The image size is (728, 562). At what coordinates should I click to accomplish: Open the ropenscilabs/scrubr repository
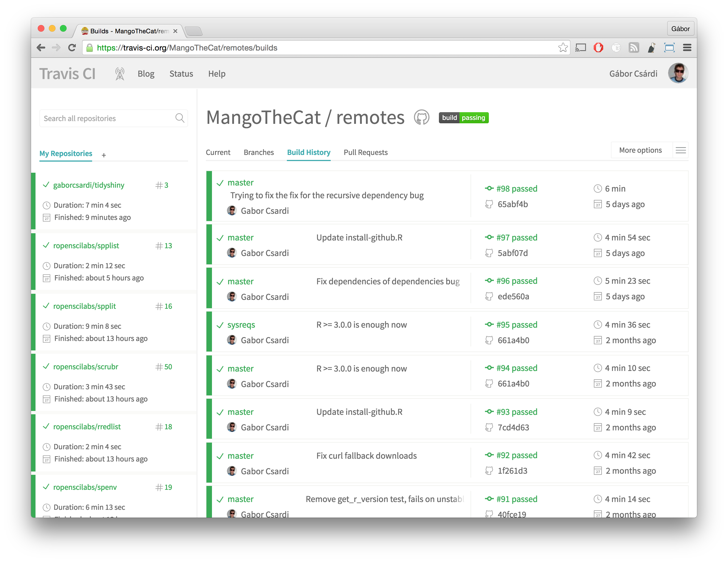click(x=86, y=367)
